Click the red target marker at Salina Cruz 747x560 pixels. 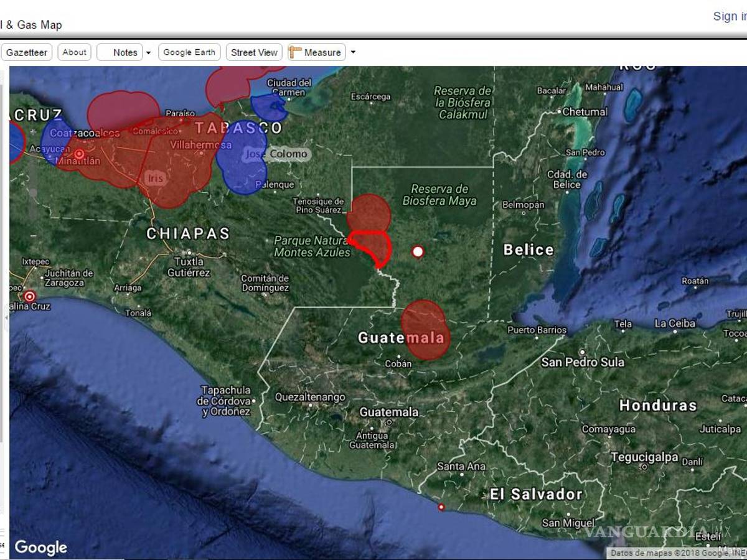(29, 297)
